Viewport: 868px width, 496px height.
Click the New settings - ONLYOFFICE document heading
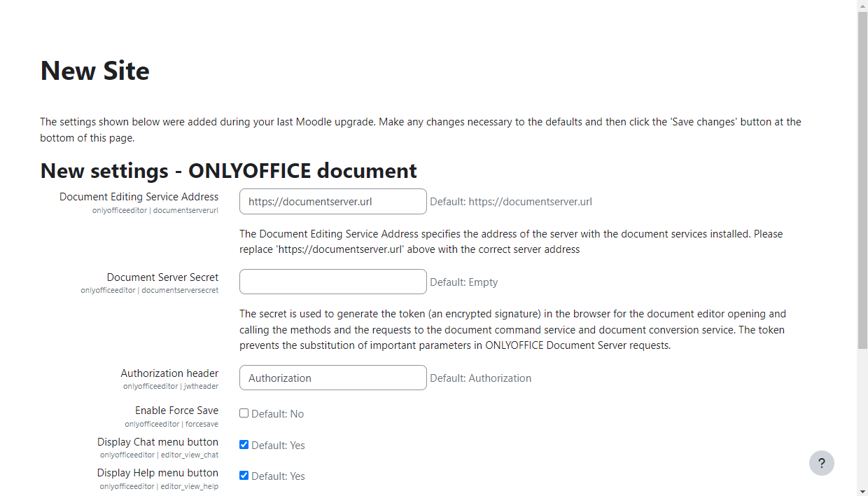(228, 170)
